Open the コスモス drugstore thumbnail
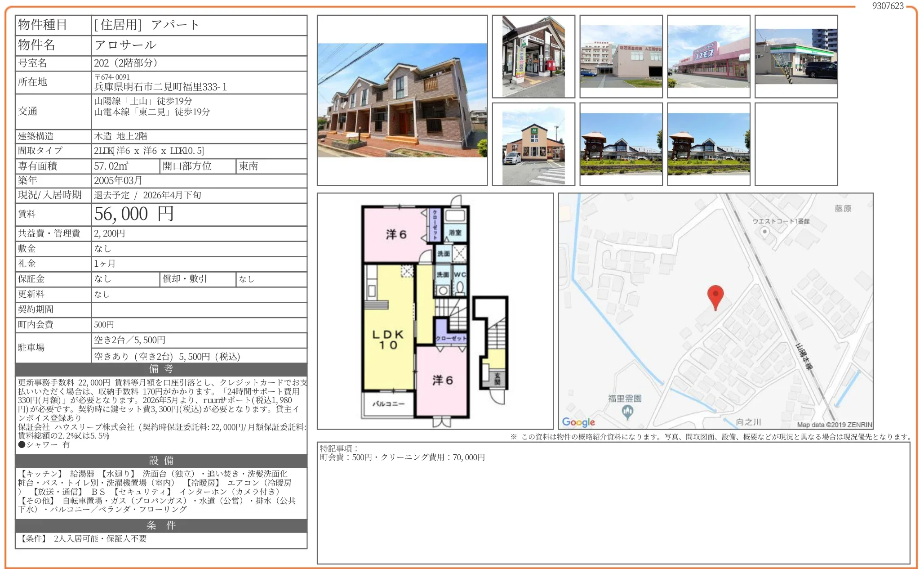The width and height of the screenshot is (924, 569). coord(708,56)
